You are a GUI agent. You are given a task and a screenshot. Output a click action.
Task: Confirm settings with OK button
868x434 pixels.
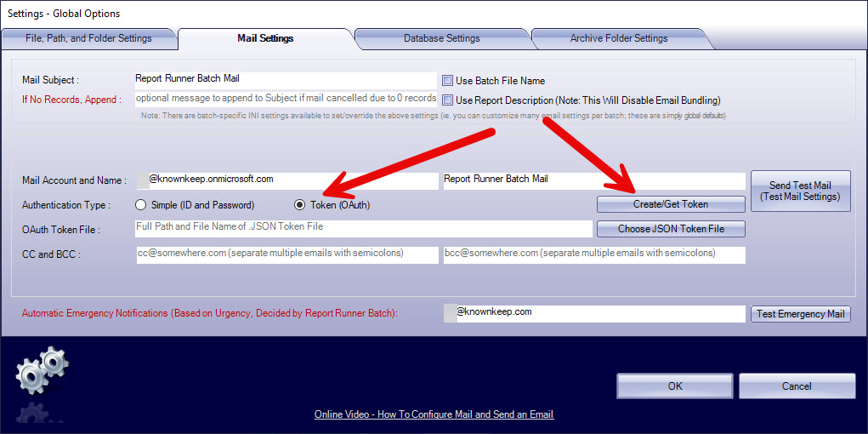tap(674, 386)
